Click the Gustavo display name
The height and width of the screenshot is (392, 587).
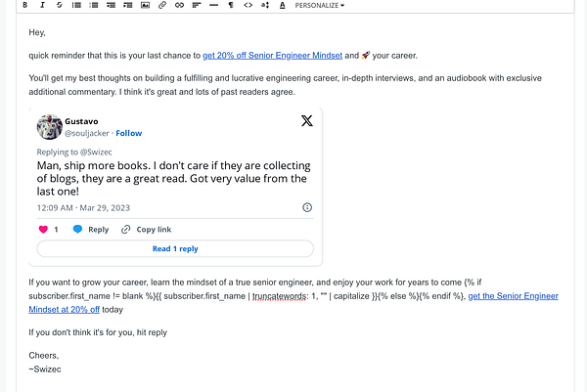(x=81, y=121)
